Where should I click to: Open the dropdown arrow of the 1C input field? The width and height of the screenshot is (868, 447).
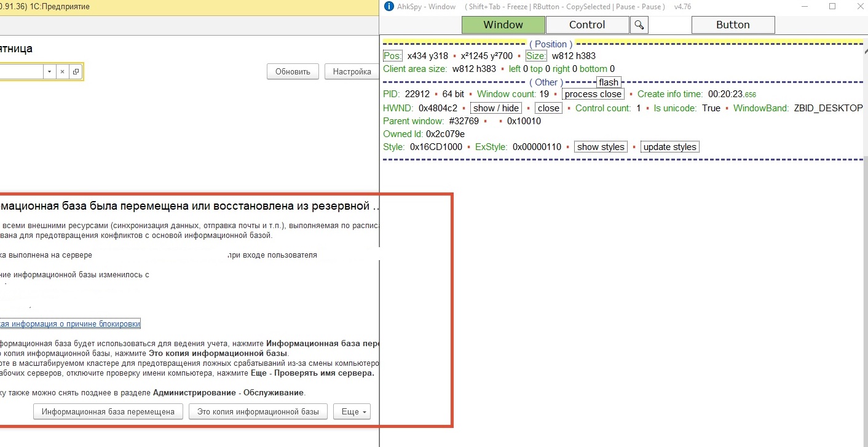[x=49, y=72]
